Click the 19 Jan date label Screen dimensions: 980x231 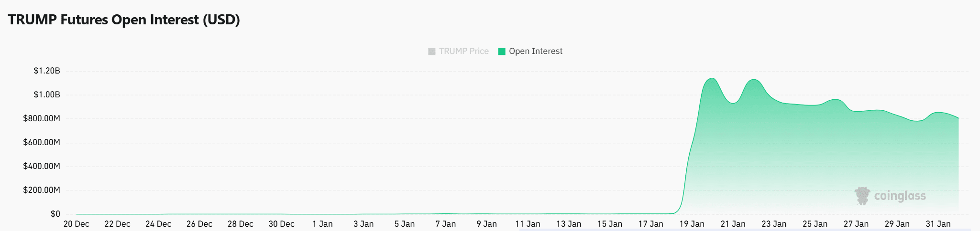[x=692, y=224]
